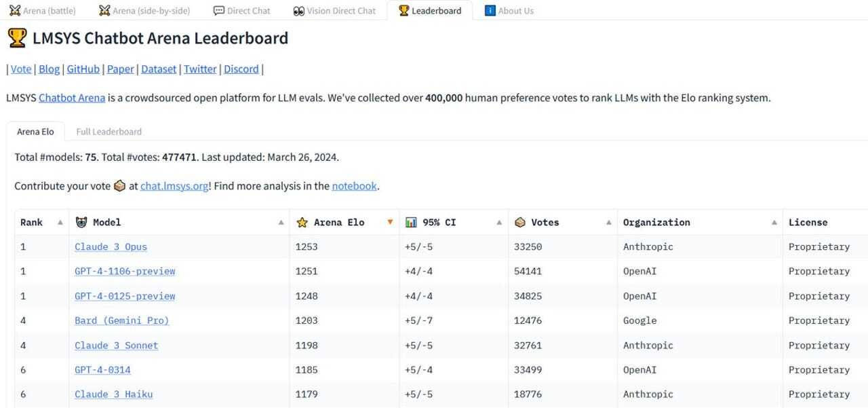
Task: Click the star icon in the Arena Elo header
Action: tap(302, 223)
